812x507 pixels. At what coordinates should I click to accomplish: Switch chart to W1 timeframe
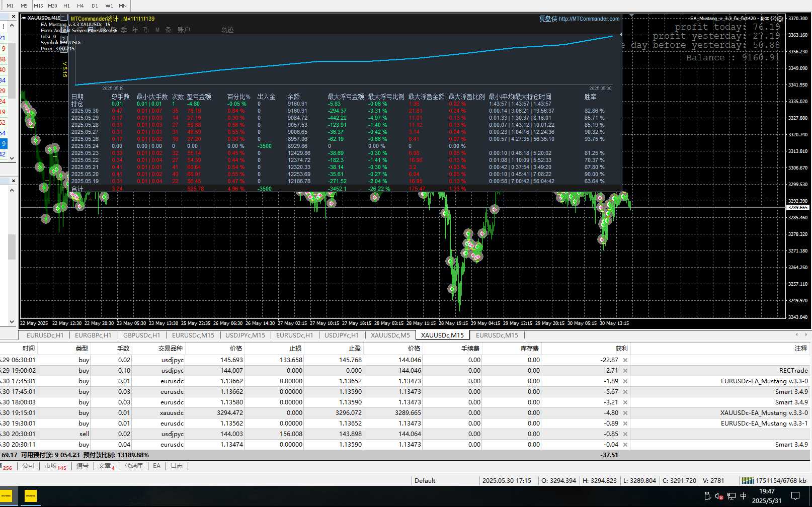109,6
